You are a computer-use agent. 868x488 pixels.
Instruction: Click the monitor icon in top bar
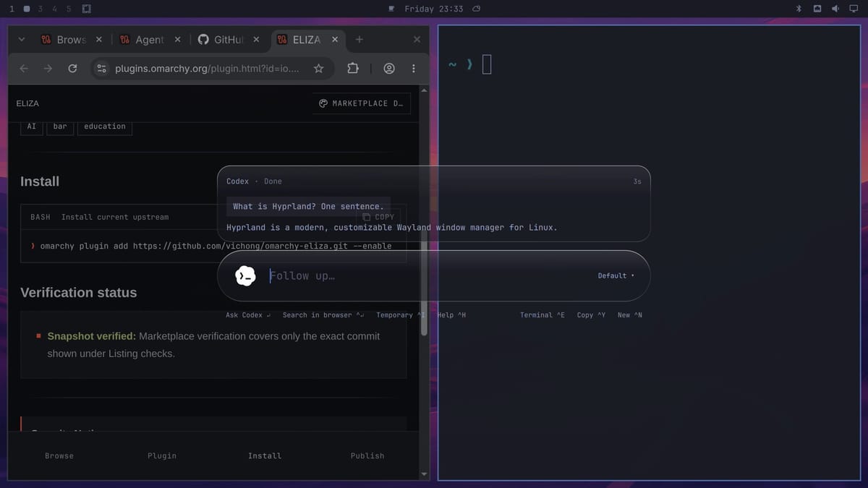click(853, 9)
